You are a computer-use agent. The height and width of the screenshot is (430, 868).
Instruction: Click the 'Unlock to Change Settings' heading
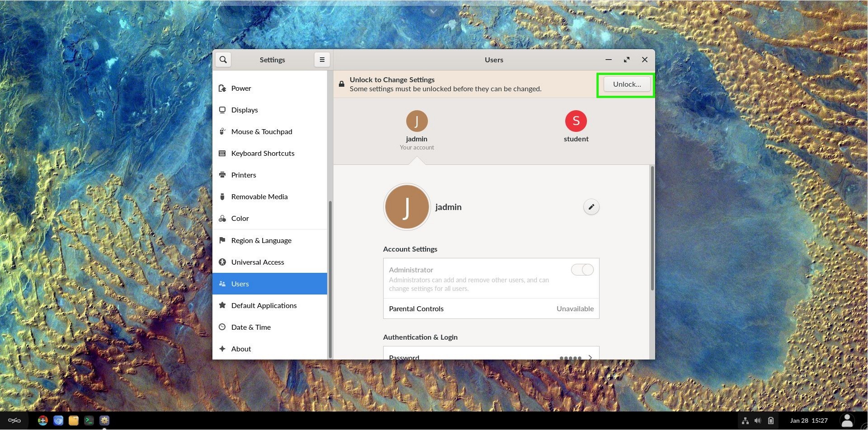pyautogui.click(x=392, y=79)
